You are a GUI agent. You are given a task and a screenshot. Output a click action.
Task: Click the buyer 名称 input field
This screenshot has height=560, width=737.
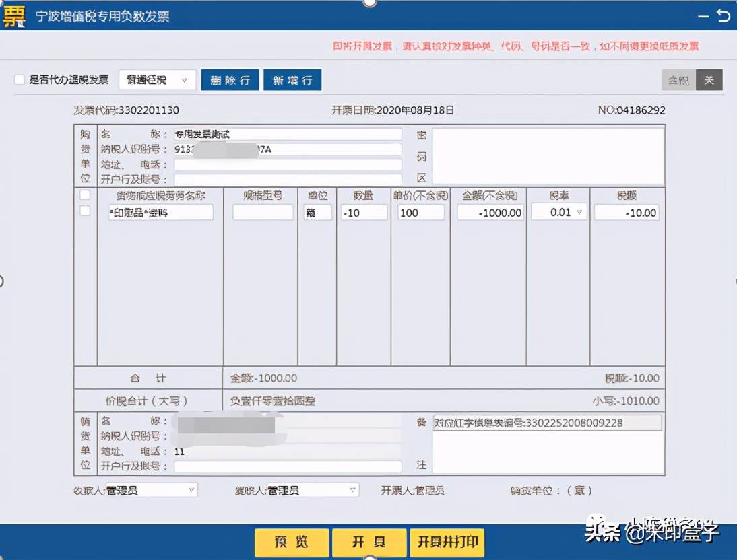tap(288, 135)
